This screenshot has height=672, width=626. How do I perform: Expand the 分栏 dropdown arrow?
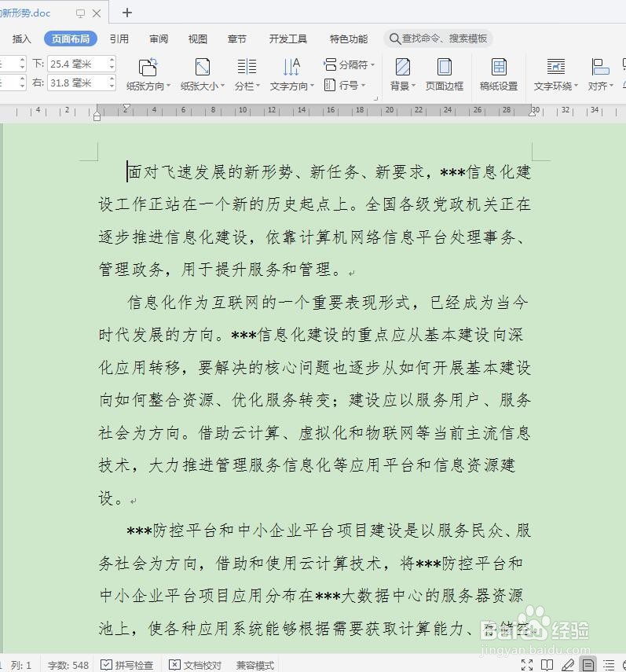(x=258, y=86)
